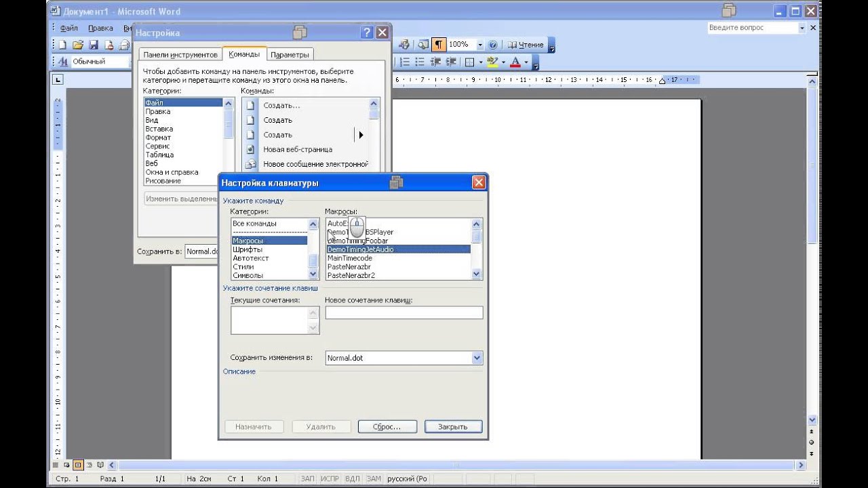Switch to Outline view icon

point(90,465)
